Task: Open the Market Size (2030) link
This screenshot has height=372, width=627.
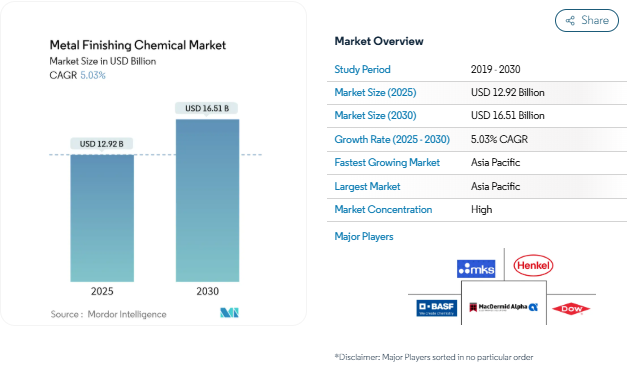Action: (x=375, y=116)
